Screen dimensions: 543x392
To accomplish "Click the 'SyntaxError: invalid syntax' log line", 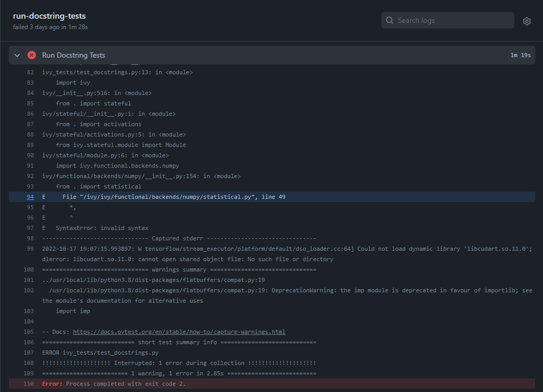I will (x=102, y=228).
